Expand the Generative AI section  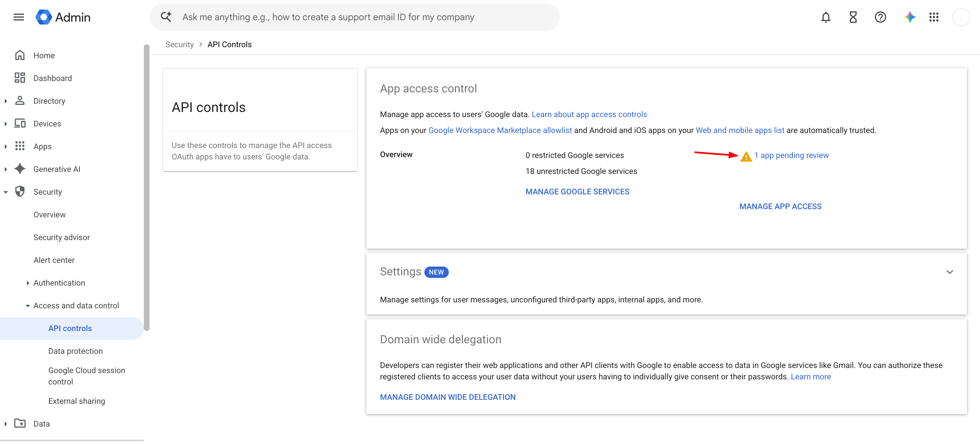click(6, 169)
